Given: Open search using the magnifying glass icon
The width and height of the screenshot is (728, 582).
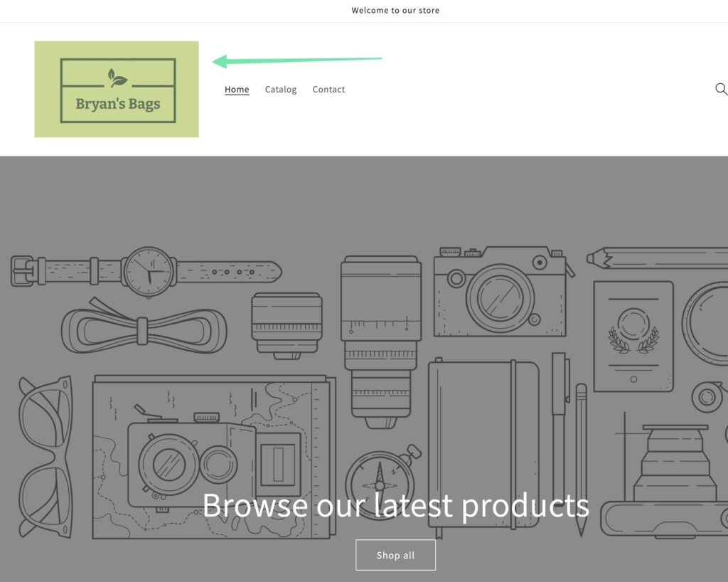Looking at the screenshot, I should click(x=721, y=89).
